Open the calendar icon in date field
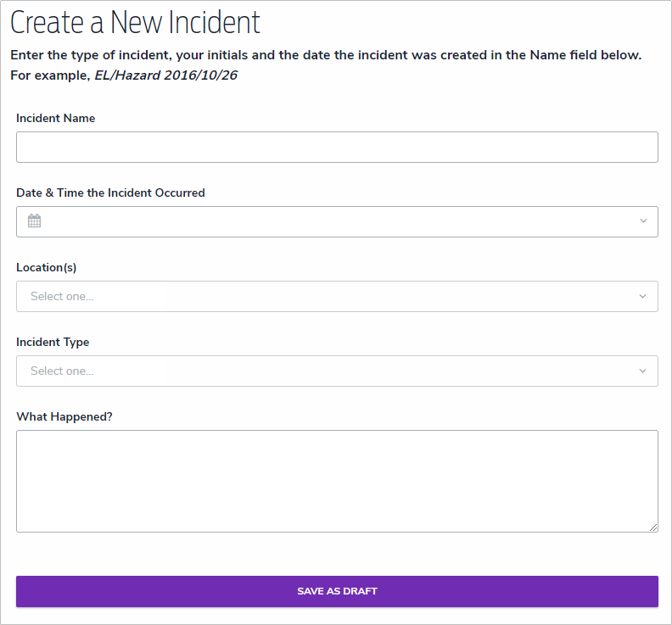Screen dimensions: 672x625 click(x=34, y=221)
